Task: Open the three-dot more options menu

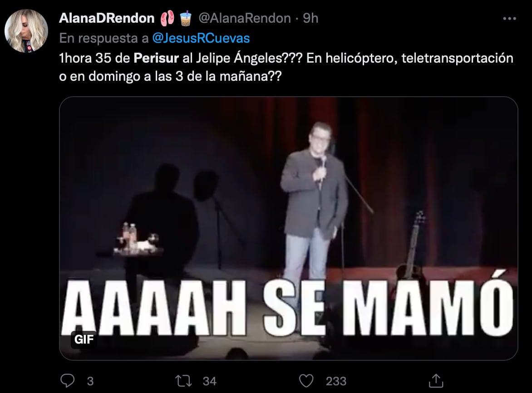Action: pyautogui.click(x=509, y=19)
